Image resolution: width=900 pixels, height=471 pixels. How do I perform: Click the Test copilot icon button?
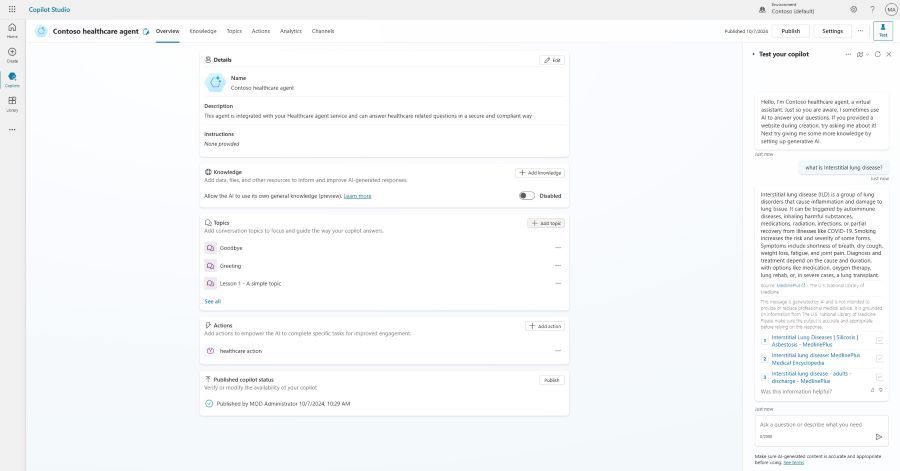883,31
